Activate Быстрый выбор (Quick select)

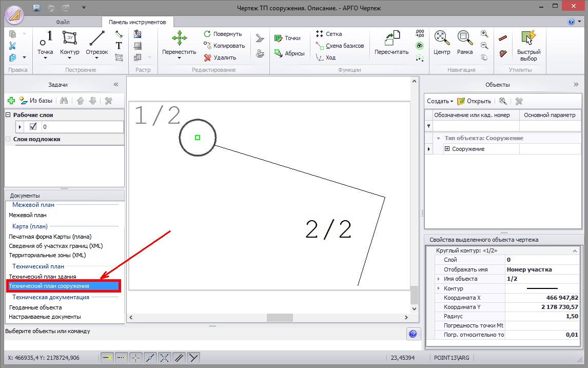point(528,44)
